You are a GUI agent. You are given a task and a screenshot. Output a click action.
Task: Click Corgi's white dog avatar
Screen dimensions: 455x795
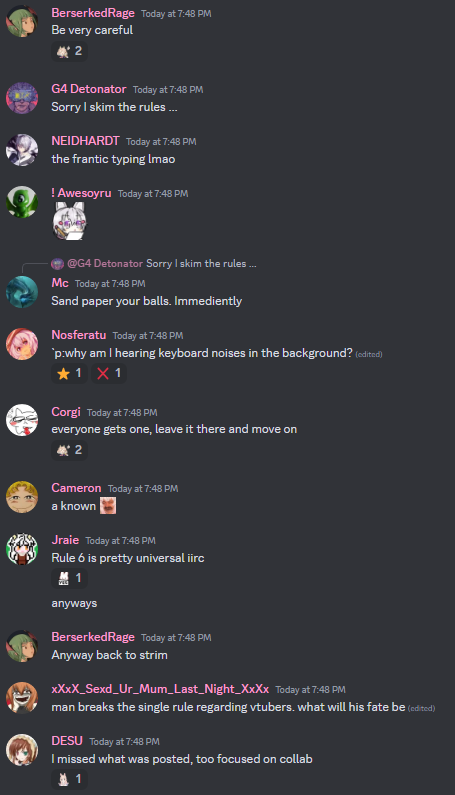(22, 420)
